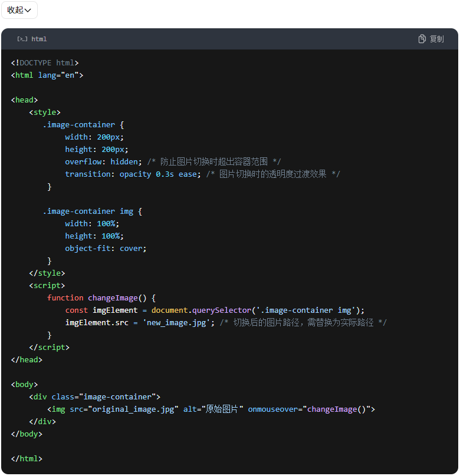Click the alt="原始图片" attribute text
The image size is (460, 476).
coord(213,409)
